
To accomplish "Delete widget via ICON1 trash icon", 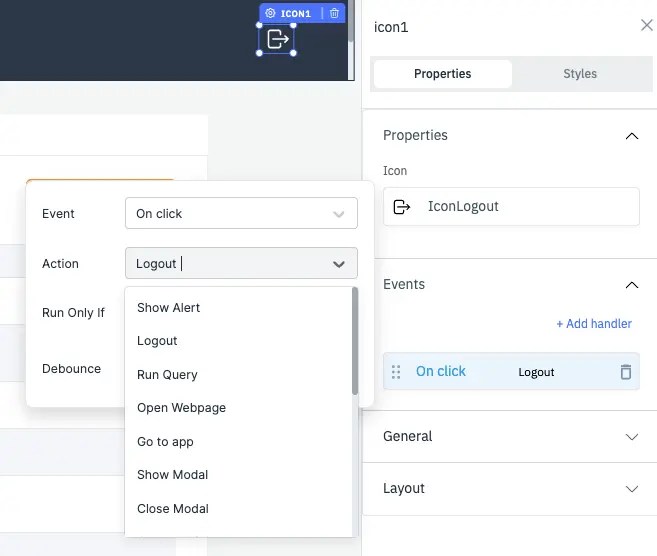I will click(334, 14).
